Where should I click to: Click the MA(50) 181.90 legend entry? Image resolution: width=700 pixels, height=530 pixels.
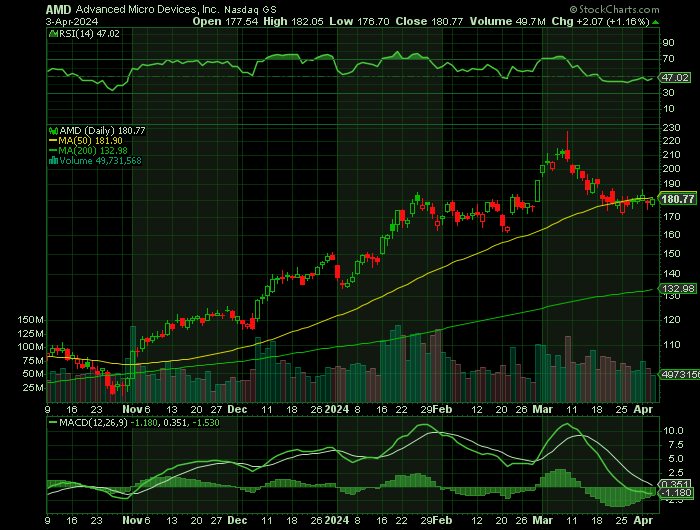click(x=90, y=141)
